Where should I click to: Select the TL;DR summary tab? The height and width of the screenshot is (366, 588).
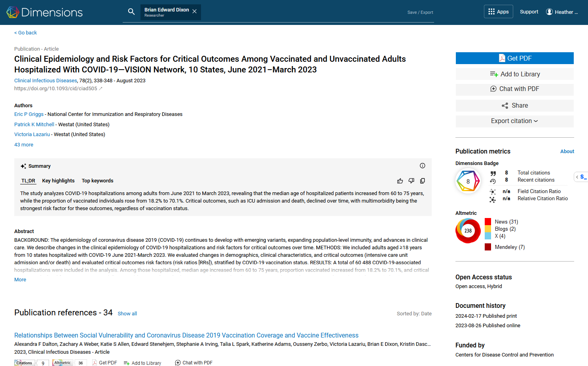click(28, 181)
